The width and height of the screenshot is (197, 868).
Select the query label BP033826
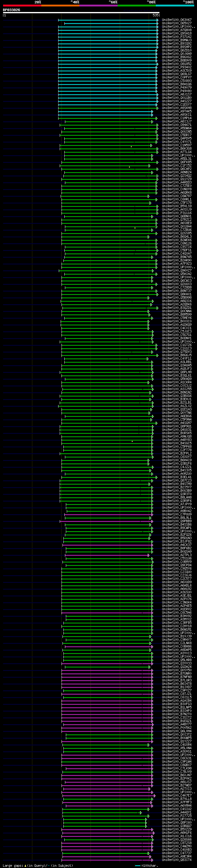(x=11, y=10)
